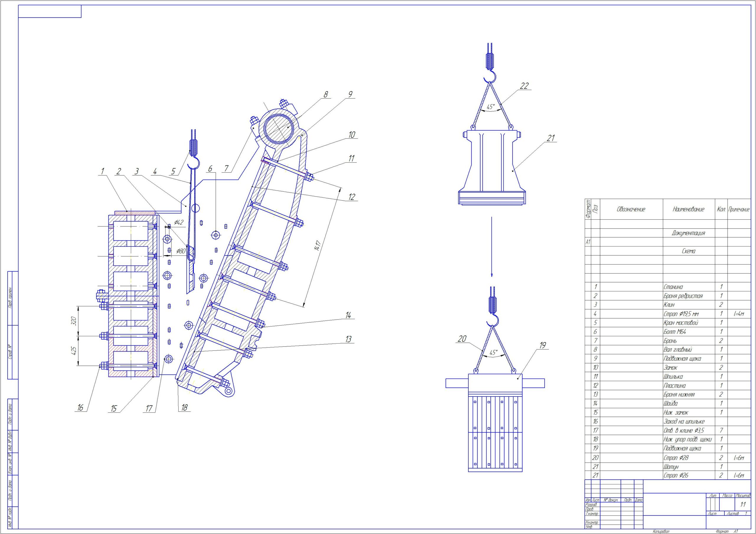The image size is (756, 534).
Task: Select the '1:1' scale value in title block
Action: [743, 504]
